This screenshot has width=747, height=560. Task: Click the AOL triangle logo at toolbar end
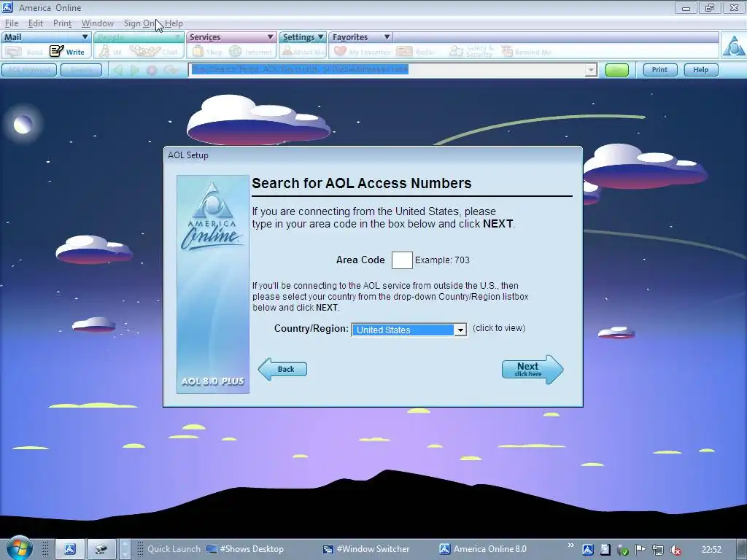click(x=734, y=46)
